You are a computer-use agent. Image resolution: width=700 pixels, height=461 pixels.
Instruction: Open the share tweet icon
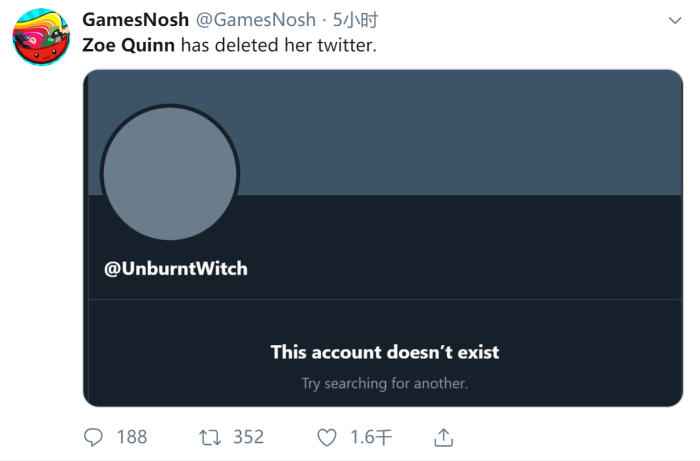tap(444, 437)
